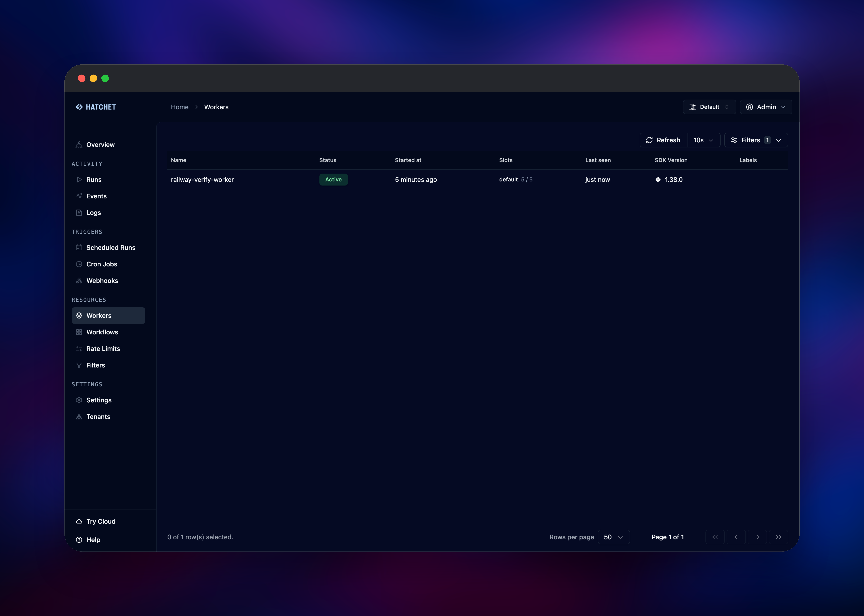The height and width of the screenshot is (616, 864).
Task: Open the railway-verify-worker worker
Action: (x=202, y=180)
